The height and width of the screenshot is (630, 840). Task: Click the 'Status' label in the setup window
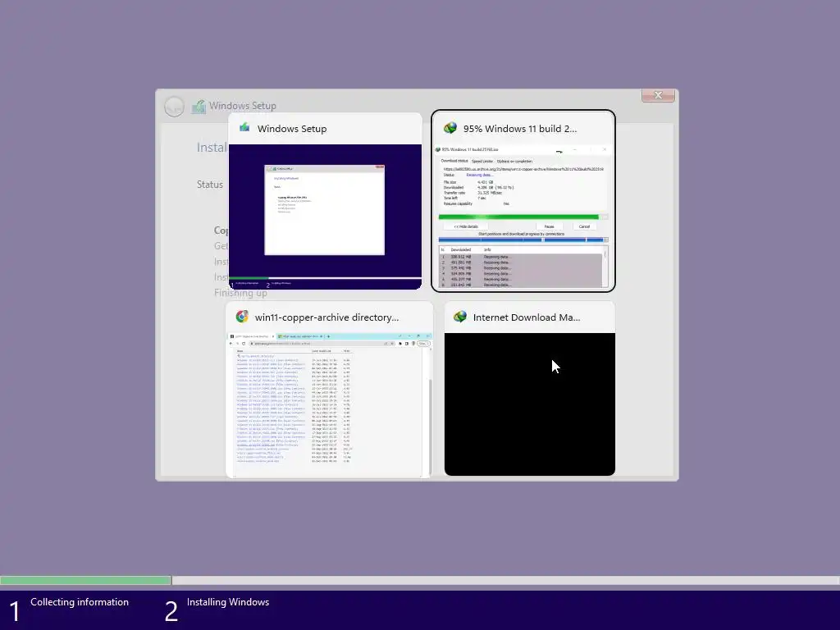tap(209, 185)
